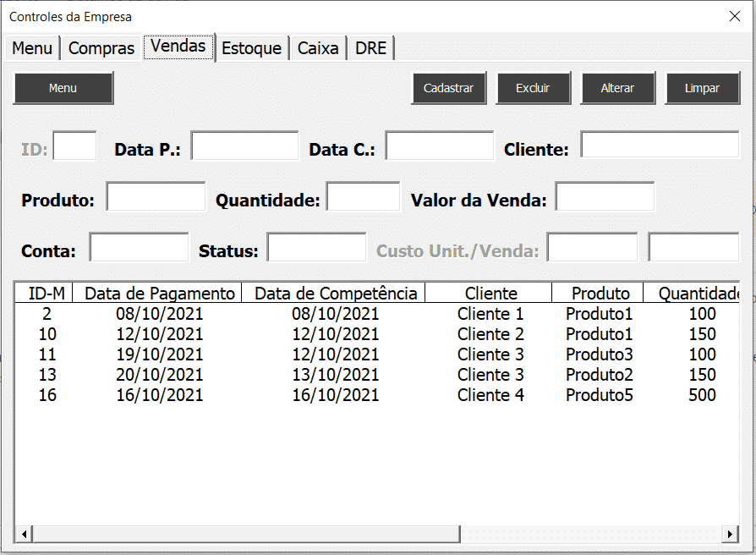Click payment date 20/10/2021
This screenshot has width=756, height=555.
coord(160,375)
